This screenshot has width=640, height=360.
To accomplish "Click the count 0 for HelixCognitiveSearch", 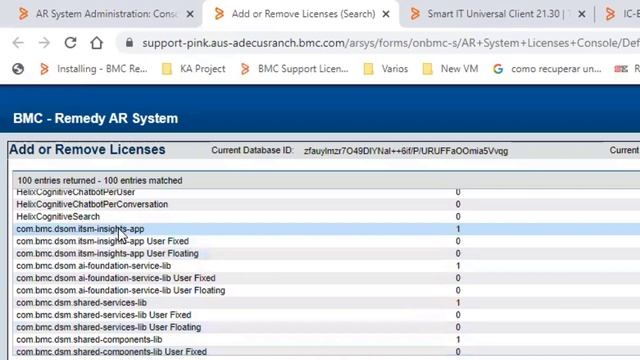I will (x=458, y=216).
